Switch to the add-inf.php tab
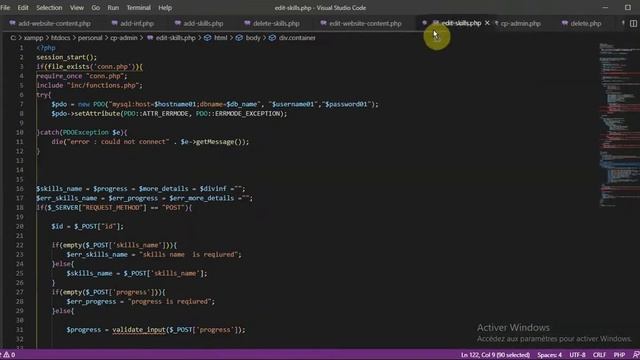Image resolution: width=640 pixels, height=360 pixels. click(x=137, y=24)
